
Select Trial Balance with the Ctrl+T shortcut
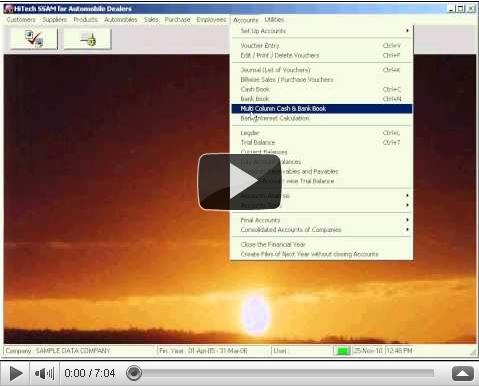pyautogui.click(x=322, y=143)
